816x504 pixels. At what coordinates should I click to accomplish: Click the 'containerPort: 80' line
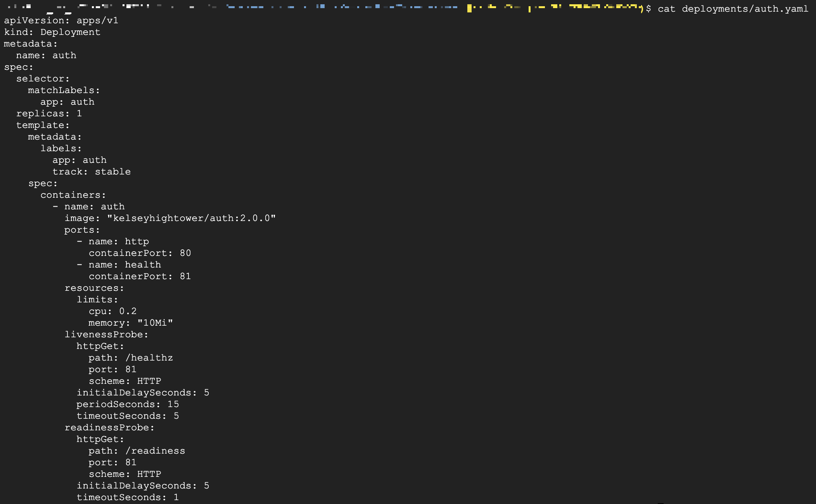click(x=140, y=253)
